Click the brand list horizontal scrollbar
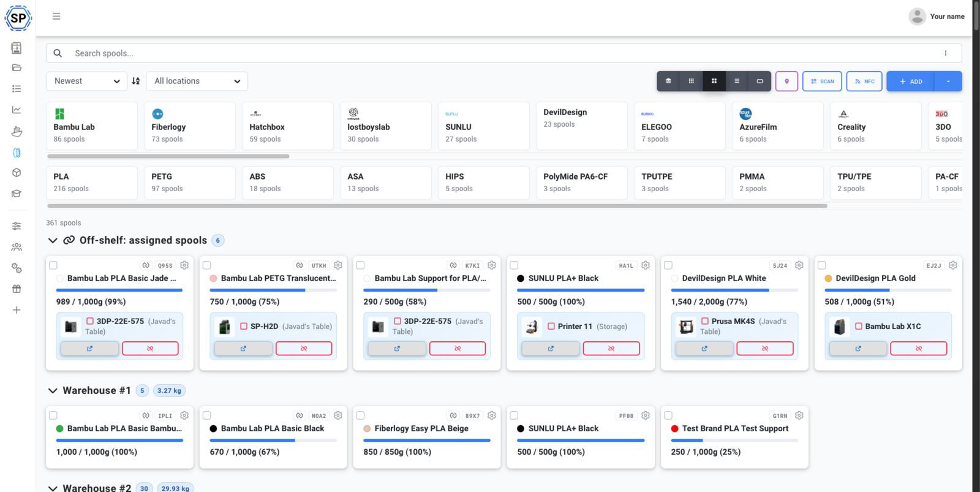The width and height of the screenshot is (980, 492). (x=168, y=156)
